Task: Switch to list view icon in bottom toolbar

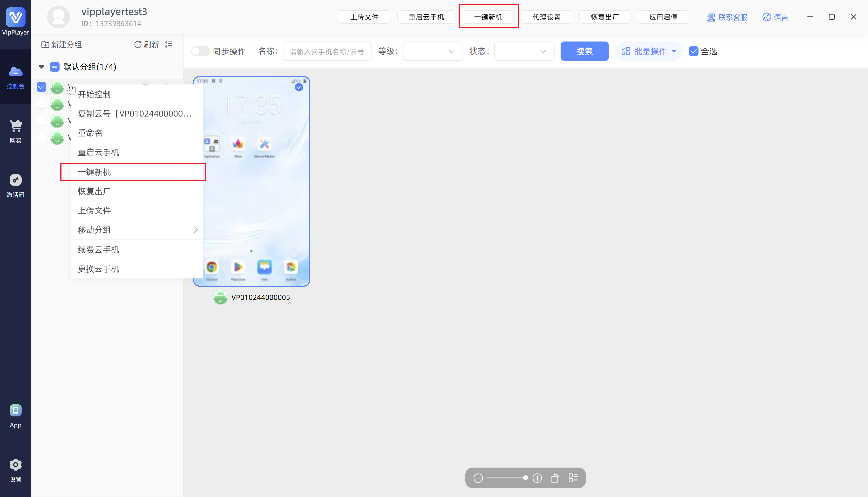Action: pos(573,478)
